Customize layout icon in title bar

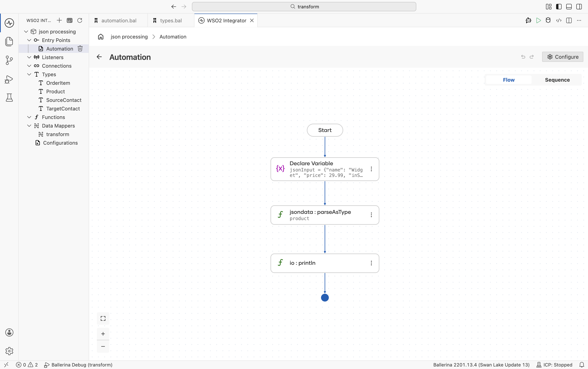point(549,7)
